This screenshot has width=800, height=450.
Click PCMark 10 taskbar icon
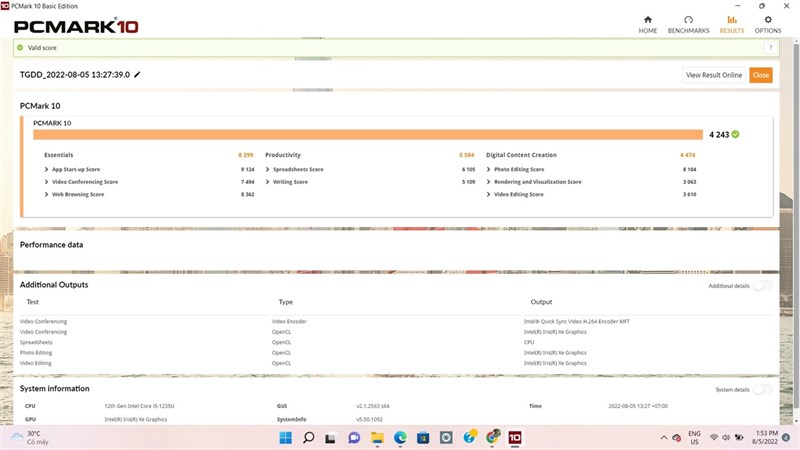tap(515, 437)
